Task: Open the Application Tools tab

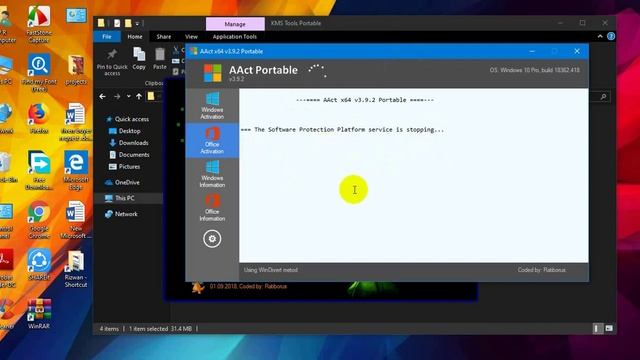Action: [x=235, y=36]
